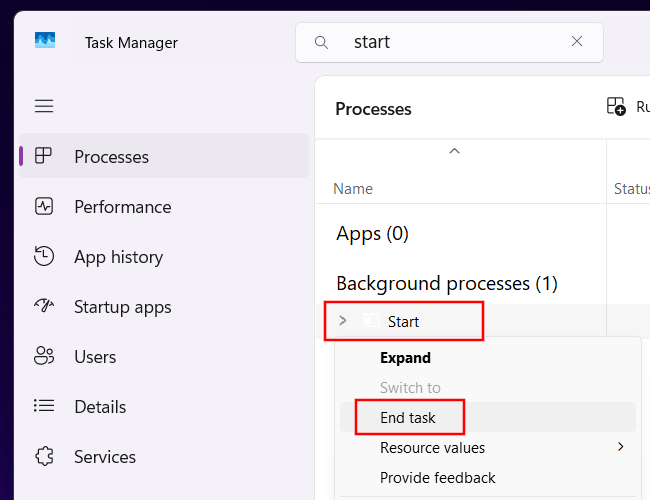Image resolution: width=650 pixels, height=500 pixels.
Task: Click the Startup apps gauge icon
Action: [x=44, y=306]
